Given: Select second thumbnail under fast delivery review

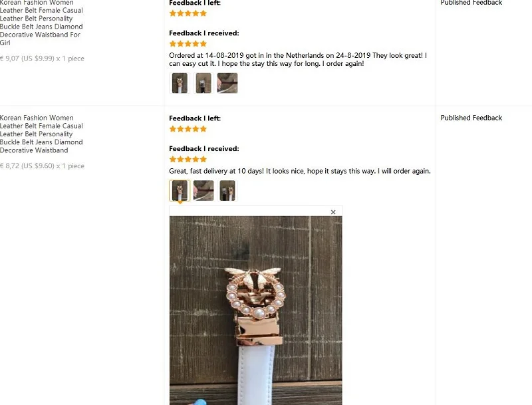Looking at the screenshot, I should pyautogui.click(x=203, y=191).
